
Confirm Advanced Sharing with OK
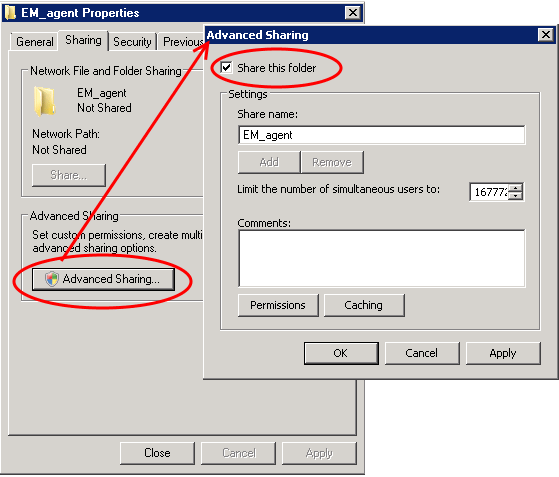[341, 353]
